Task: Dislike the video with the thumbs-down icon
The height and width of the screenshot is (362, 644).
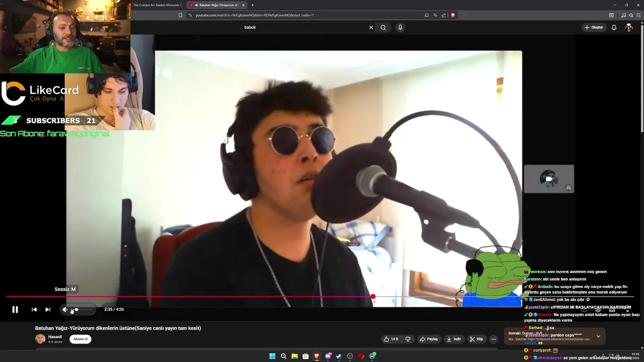Action: click(408, 339)
